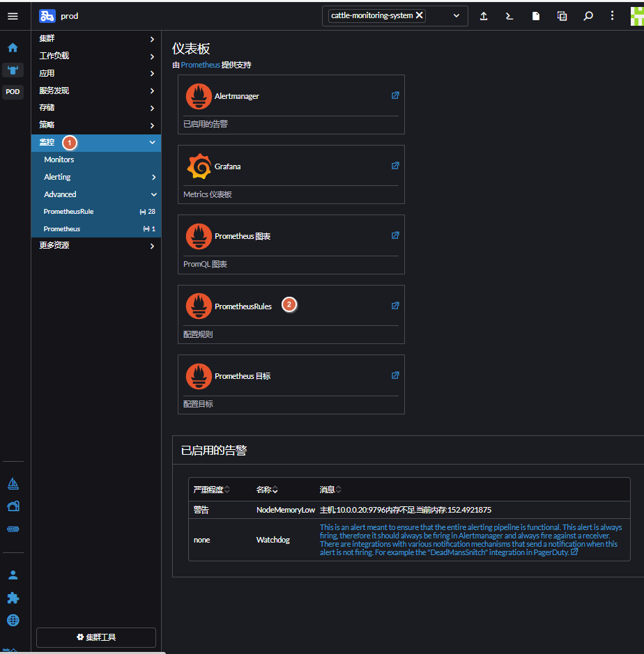This screenshot has width=644, height=654.
Task: Open the Prometheus 目标 card
Action: (x=291, y=384)
